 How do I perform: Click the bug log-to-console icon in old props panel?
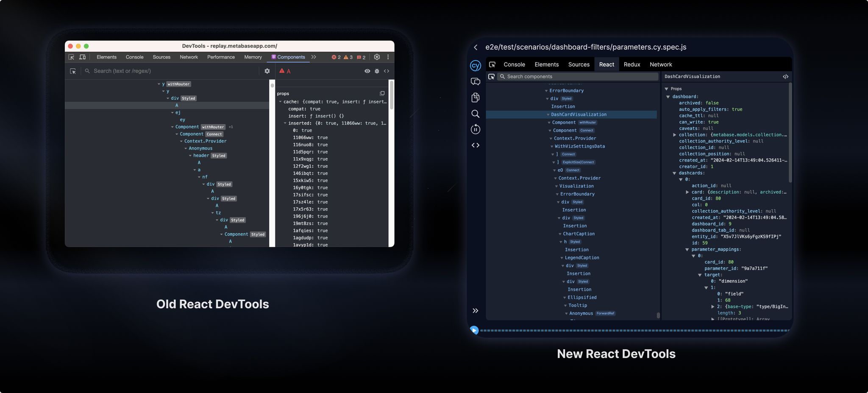click(377, 71)
